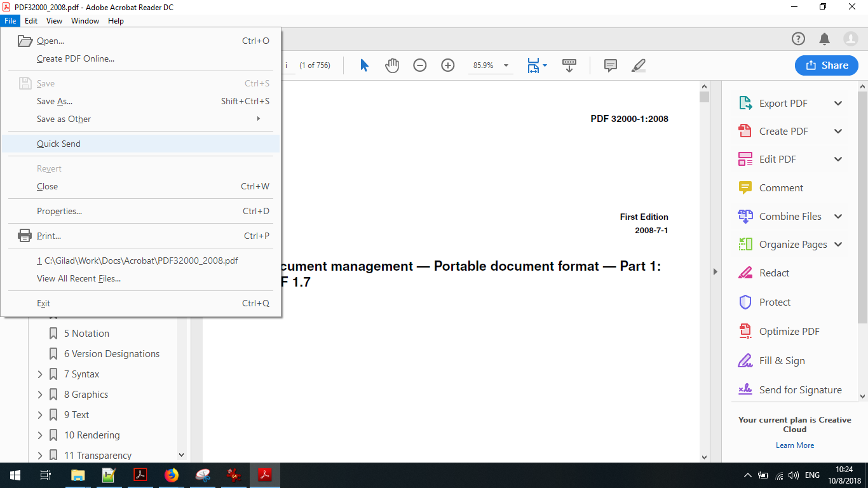Select the arrow selection tool
Image resolution: width=868 pixels, height=488 pixels.
point(363,65)
